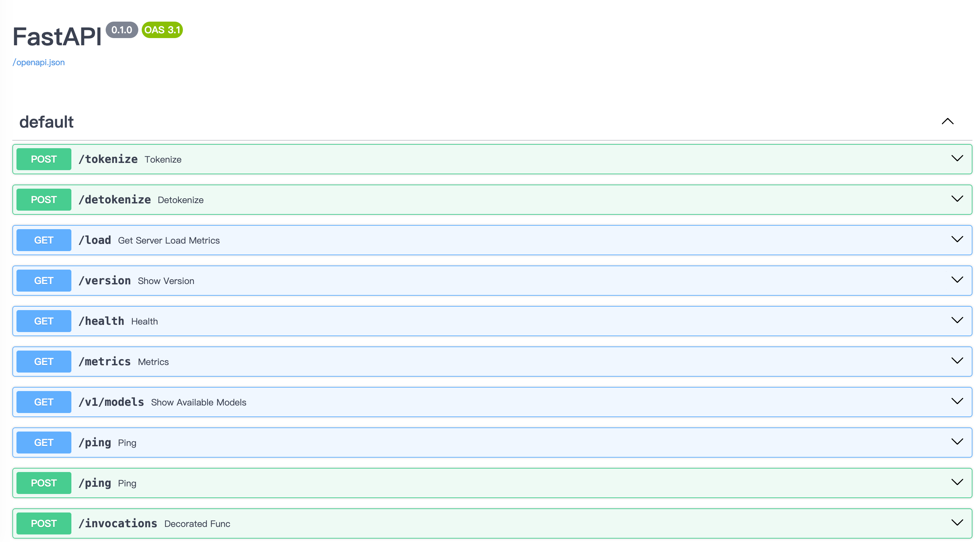Select the /health endpoint path
This screenshot has width=980, height=542.
point(101,321)
